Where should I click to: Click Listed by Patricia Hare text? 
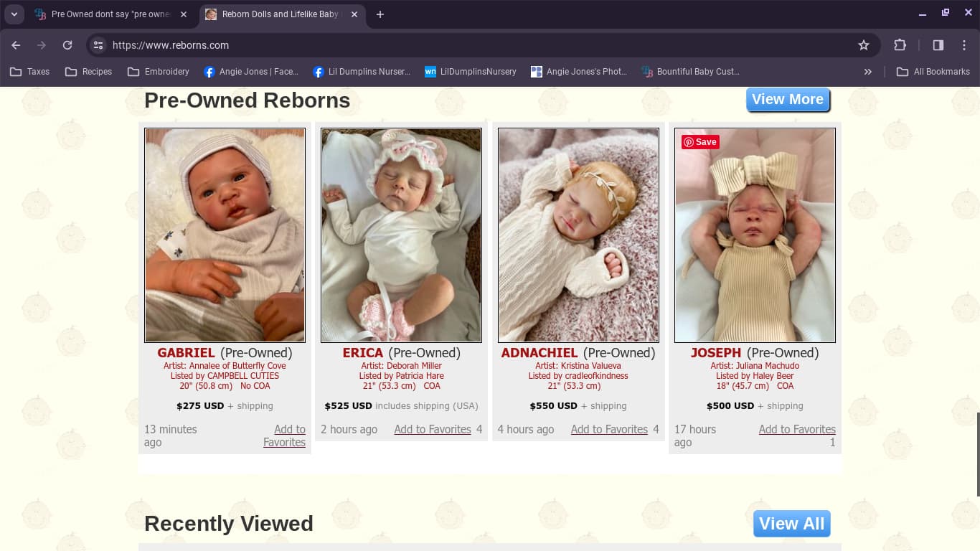401,376
